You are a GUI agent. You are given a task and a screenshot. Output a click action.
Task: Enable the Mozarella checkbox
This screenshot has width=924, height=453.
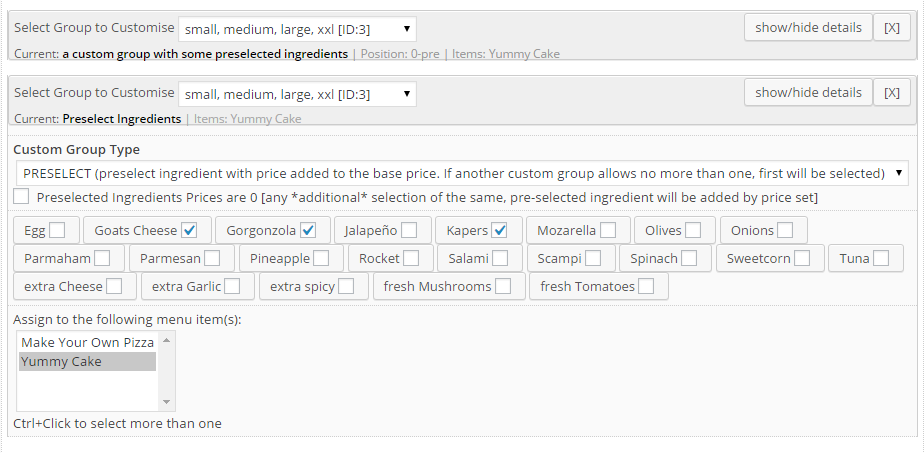tap(608, 230)
